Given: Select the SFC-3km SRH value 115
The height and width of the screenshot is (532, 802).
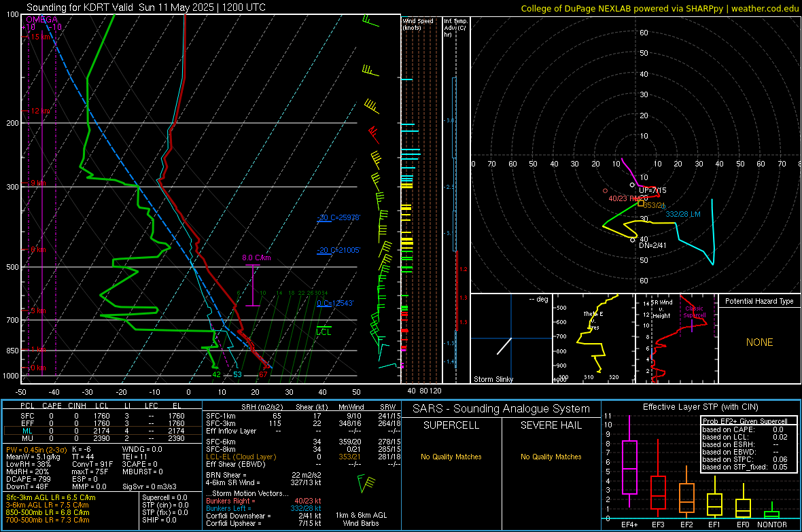Looking at the screenshot, I should point(275,423).
